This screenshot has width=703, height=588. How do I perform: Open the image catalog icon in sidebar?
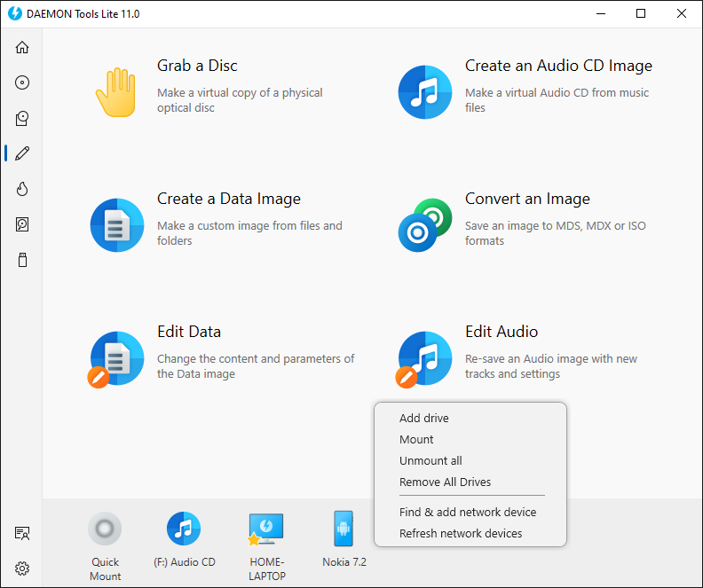tap(22, 118)
